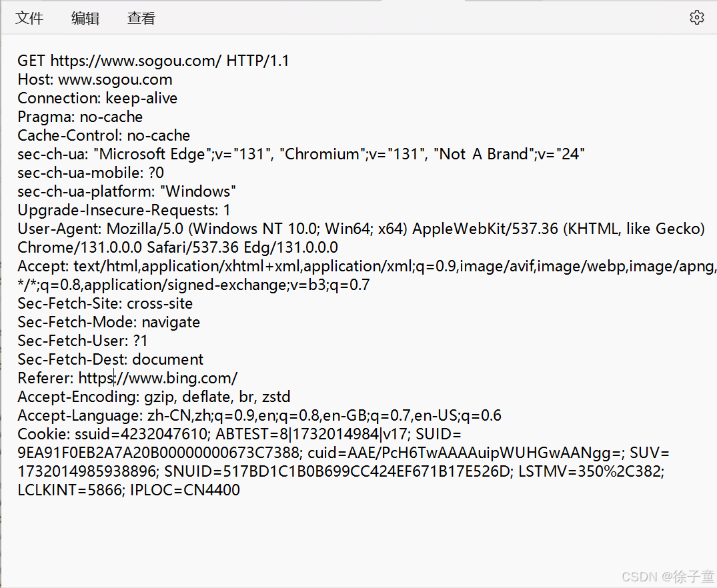Click the 'LCLKINT=5866; IPLOC=CN4400' line

click(x=129, y=490)
